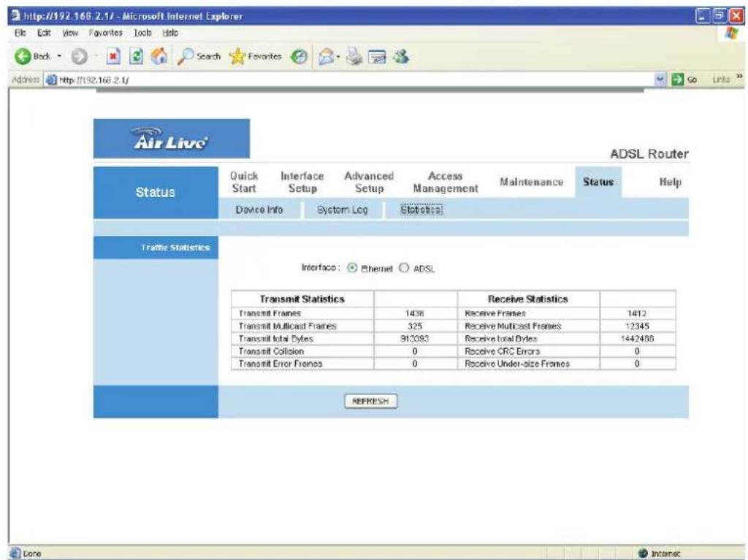Click the Windows flag logo throbber
This screenshot has width=748, height=560.
(x=731, y=33)
